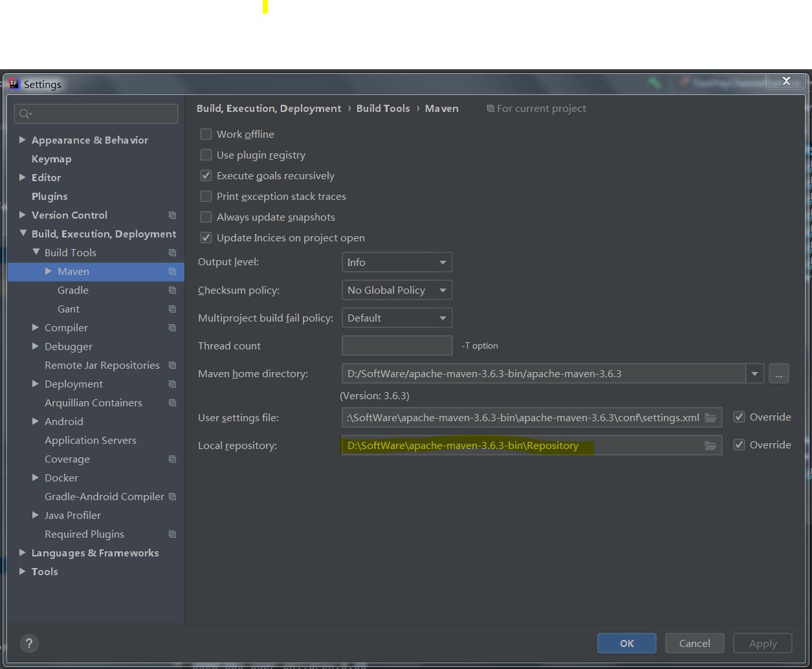The width and height of the screenshot is (812, 669).
Task: Expand the Tools section
Action: [x=23, y=571]
